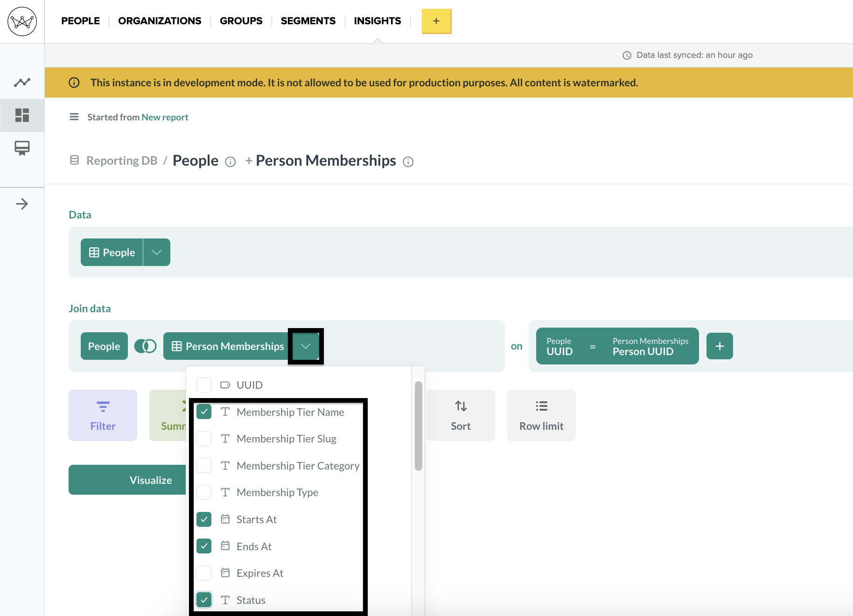Change the Person Memberships joined table

[228, 346]
